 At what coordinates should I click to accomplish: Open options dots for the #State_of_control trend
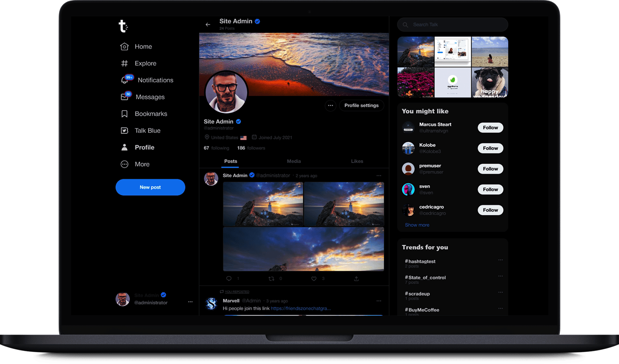[x=501, y=276]
